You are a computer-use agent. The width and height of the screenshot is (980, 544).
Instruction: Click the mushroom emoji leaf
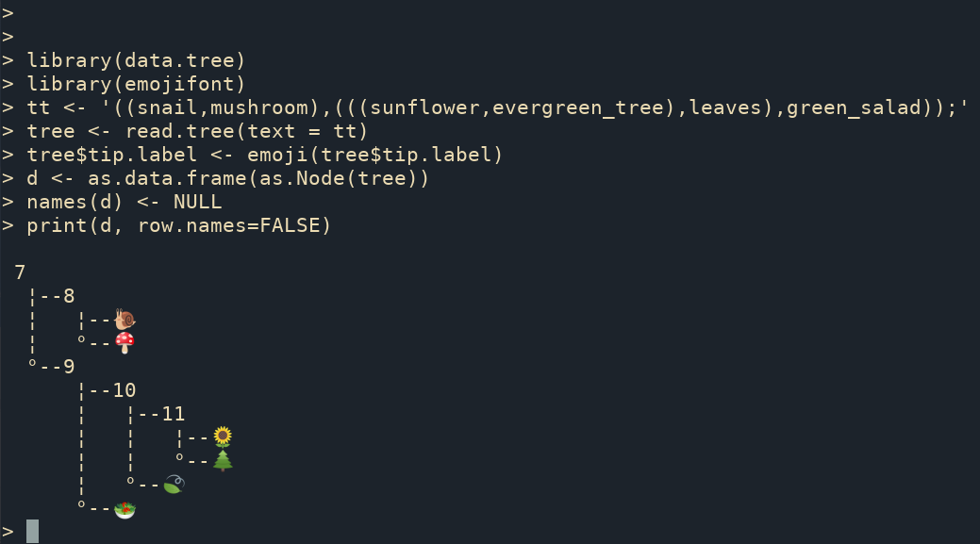pos(125,342)
